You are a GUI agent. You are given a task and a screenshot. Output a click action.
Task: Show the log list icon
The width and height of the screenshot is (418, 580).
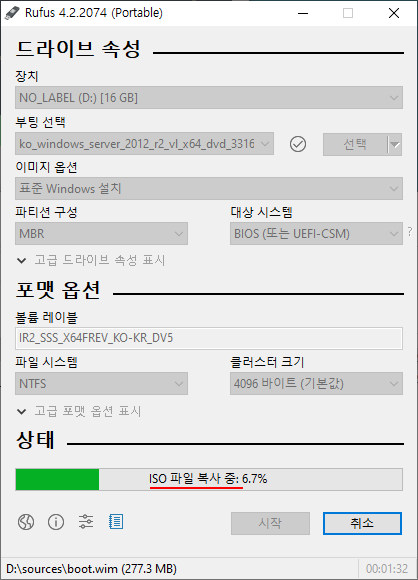(x=116, y=522)
